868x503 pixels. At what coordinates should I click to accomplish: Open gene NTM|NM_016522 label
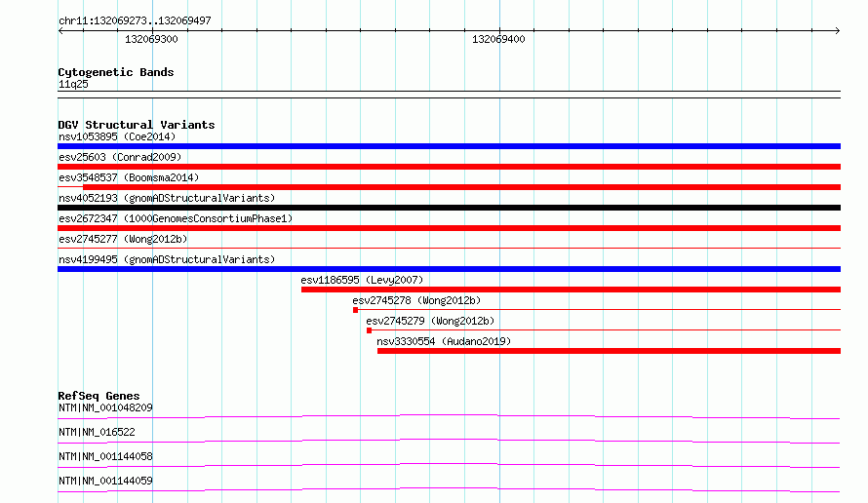point(97,432)
